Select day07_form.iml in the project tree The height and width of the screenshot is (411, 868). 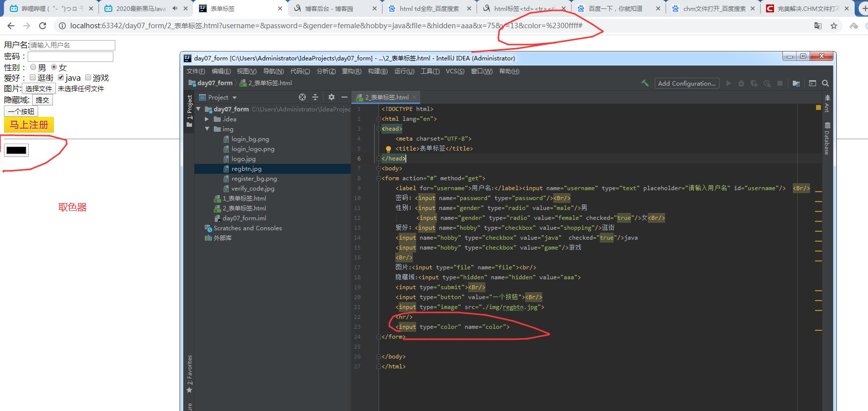pyautogui.click(x=244, y=218)
